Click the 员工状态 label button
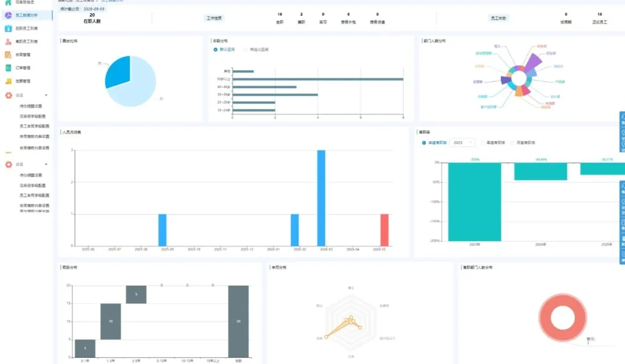 coord(498,19)
